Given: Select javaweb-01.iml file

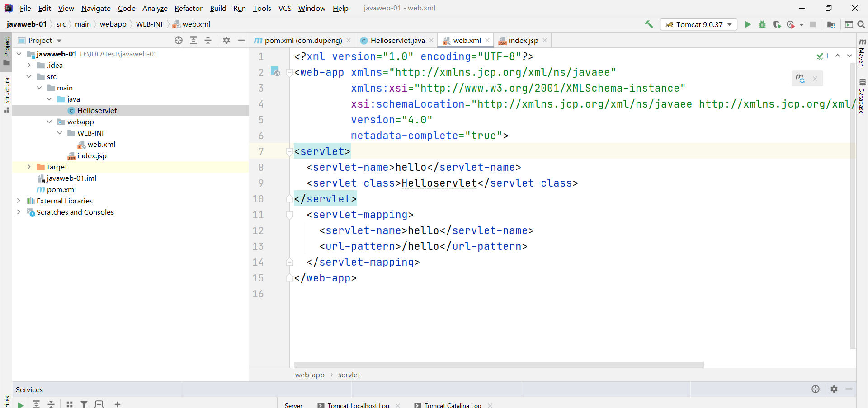Looking at the screenshot, I should tap(71, 178).
